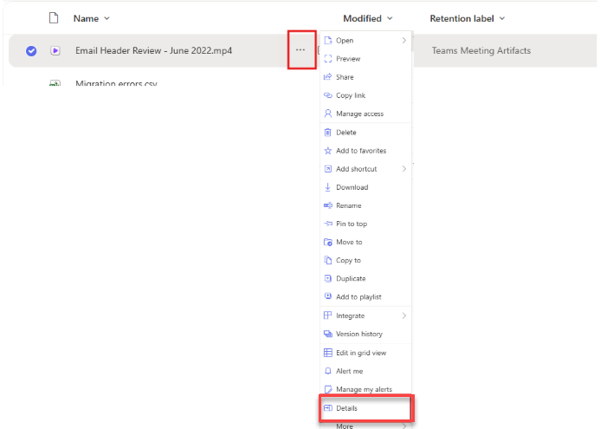Screen dimensions: 600x429
Task: Select Share in the context menu
Action: (x=365, y=77)
